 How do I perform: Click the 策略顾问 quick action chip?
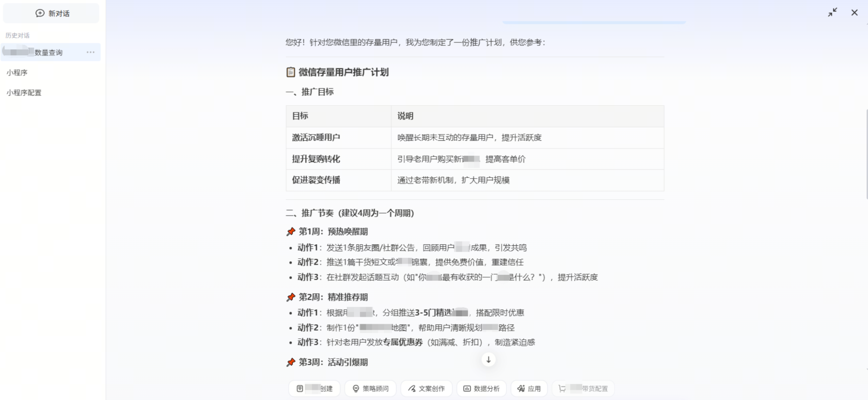tap(370, 388)
